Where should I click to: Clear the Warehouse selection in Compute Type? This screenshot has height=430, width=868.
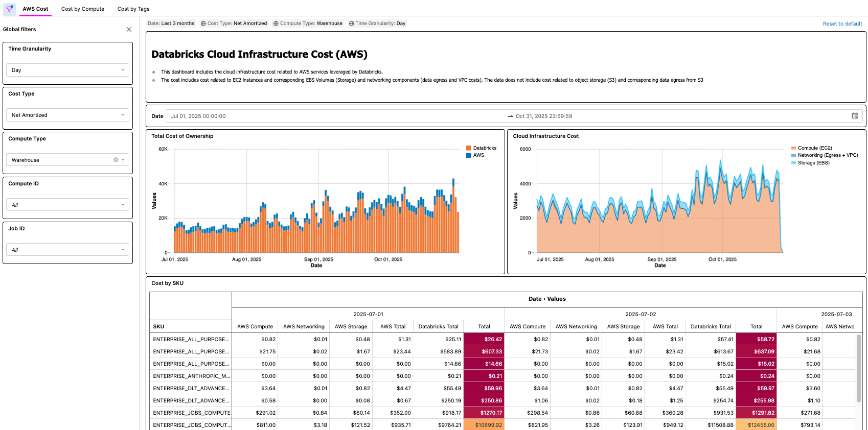(116, 160)
